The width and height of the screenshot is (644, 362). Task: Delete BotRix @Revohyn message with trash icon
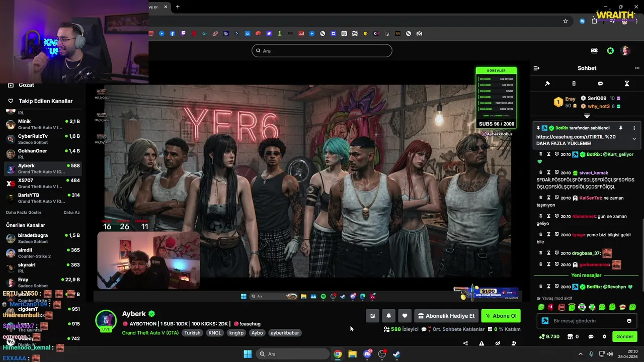pos(540,287)
